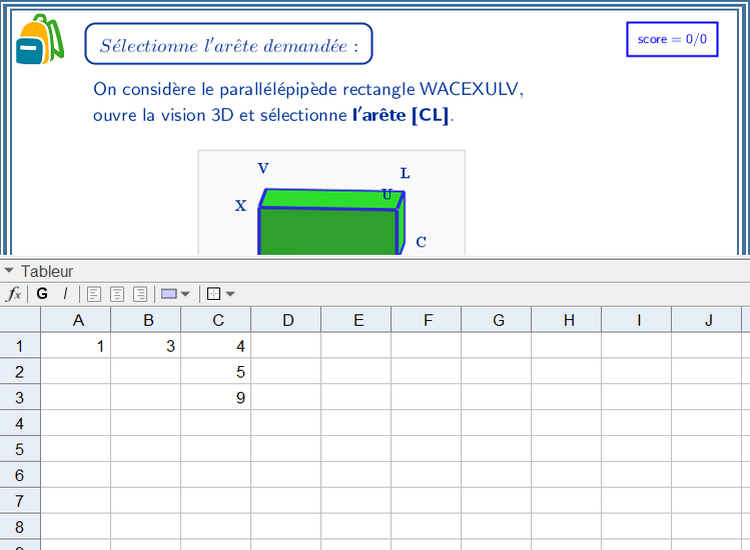
Task: Select row 2 header
Action: [x=20, y=371]
